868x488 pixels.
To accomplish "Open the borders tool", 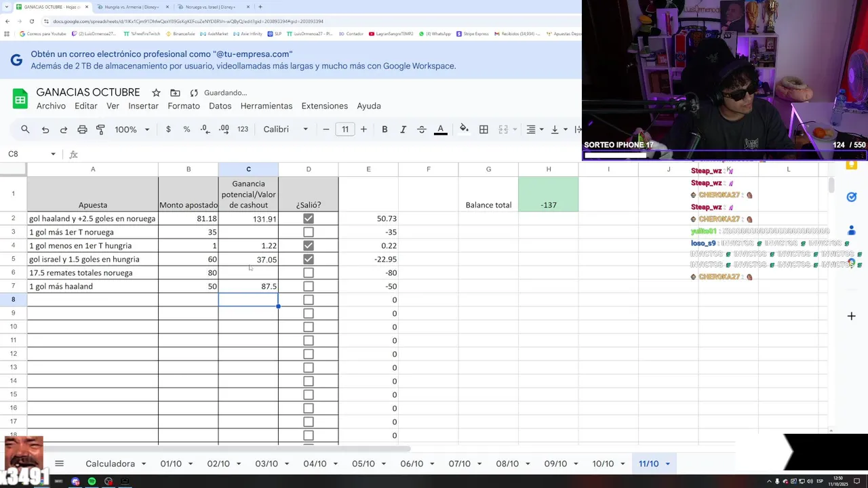I will 484,129.
